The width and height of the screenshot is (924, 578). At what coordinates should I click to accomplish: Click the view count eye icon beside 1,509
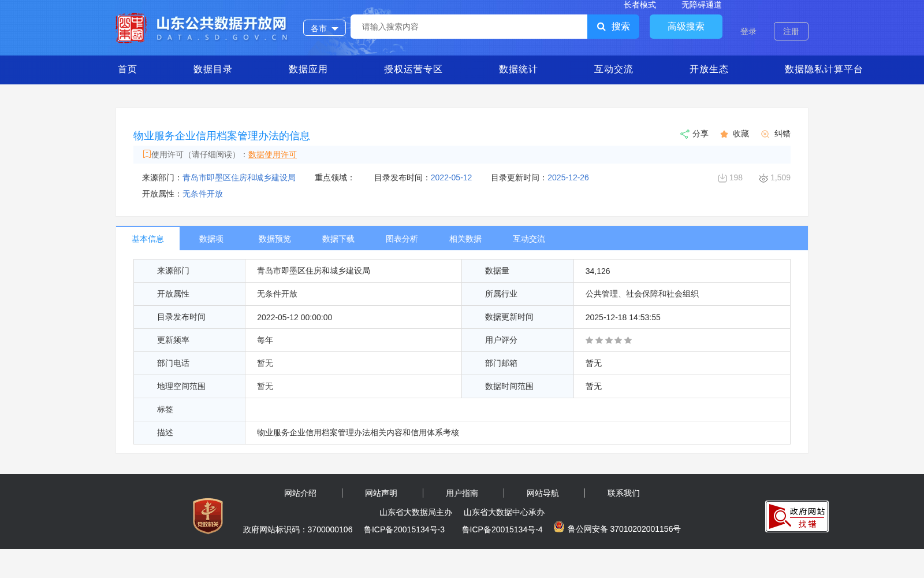point(763,178)
